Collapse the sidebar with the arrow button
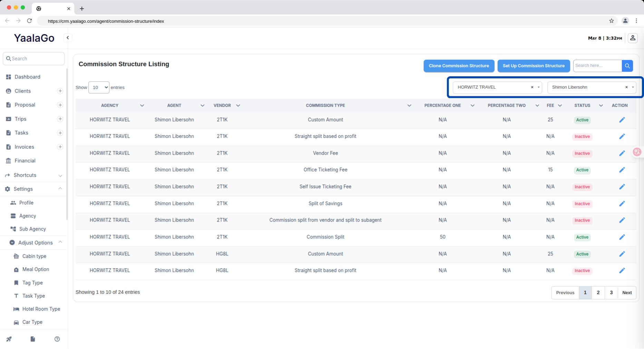Viewport: 644px width, 349px height. (68, 38)
